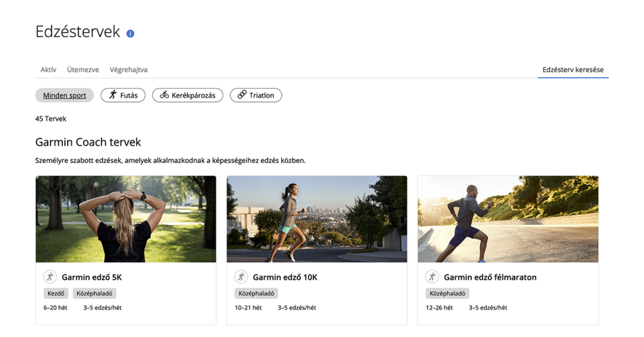
Task: Click the running icon on Garmin edző félmaraton
Action: click(x=432, y=277)
